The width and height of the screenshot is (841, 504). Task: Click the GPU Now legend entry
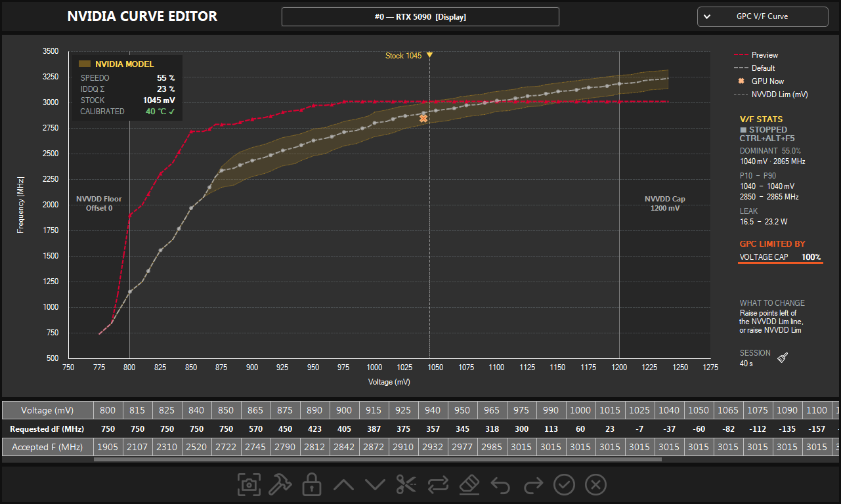760,81
